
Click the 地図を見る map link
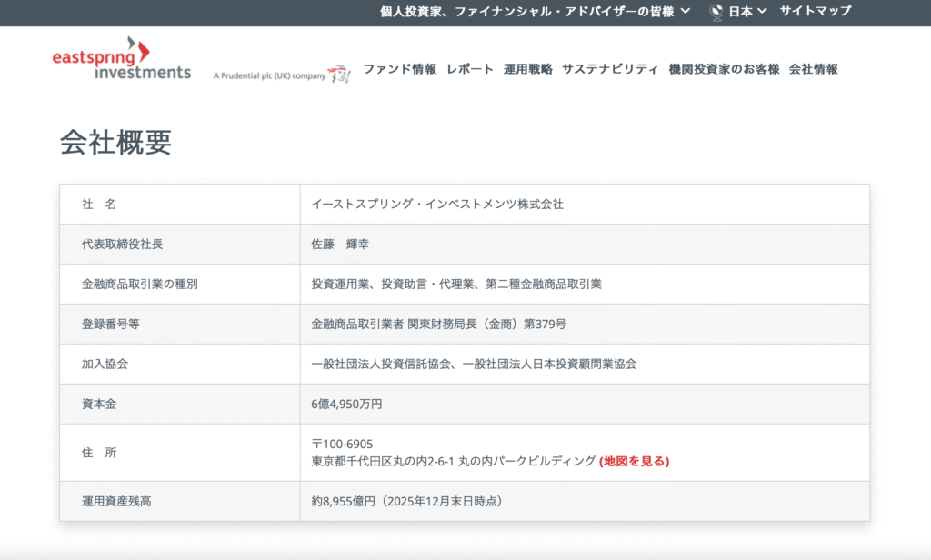(634, 462)
